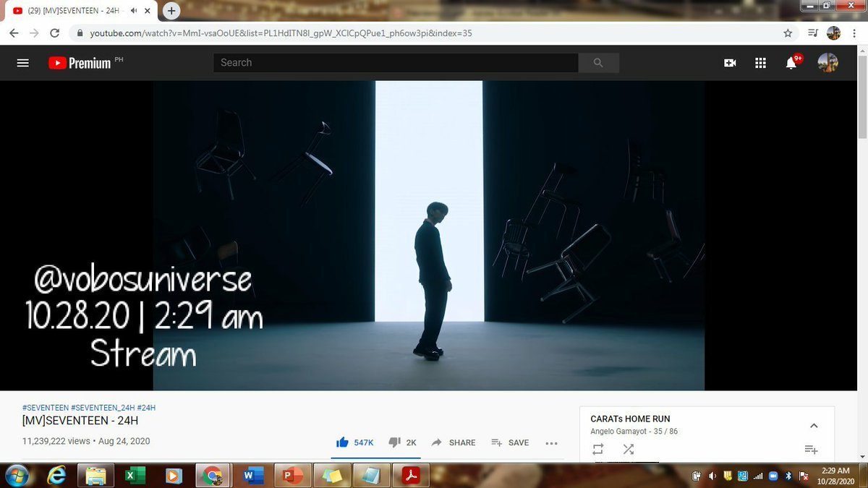Open the Sticky Notes taskbar icon
868x488 pixels.
click(x=332, y=476)
